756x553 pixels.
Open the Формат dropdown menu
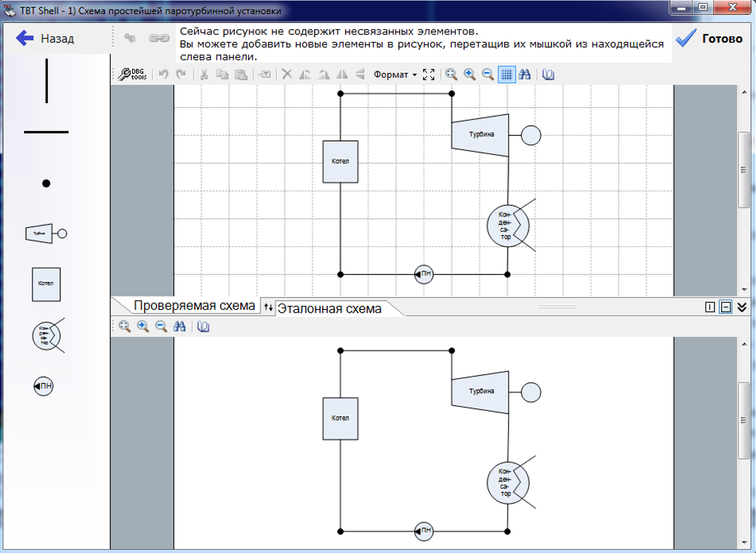395,74
